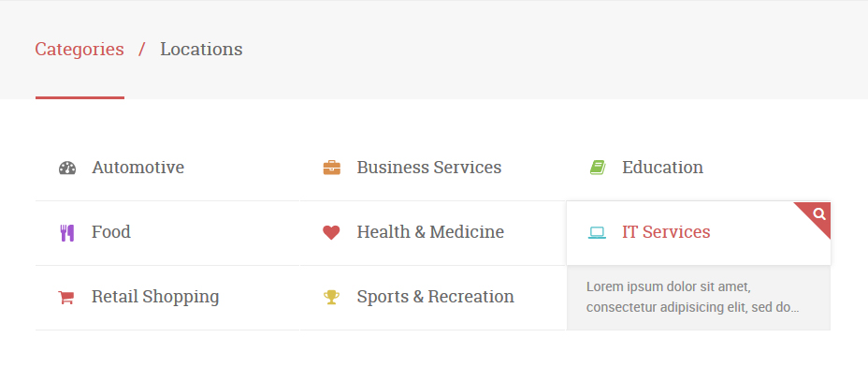Click the purple Food cutlery icon
The image size is (868, 367).
[x=67, y=233]
